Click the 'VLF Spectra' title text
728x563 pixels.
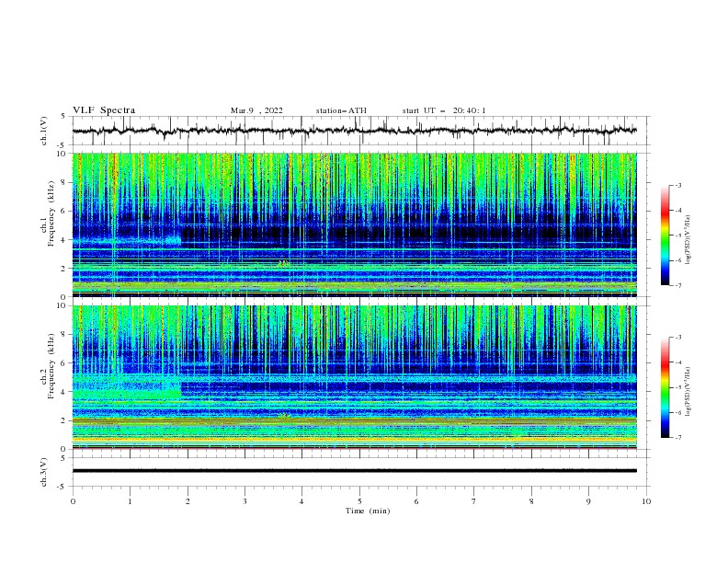tap(104, 110)
